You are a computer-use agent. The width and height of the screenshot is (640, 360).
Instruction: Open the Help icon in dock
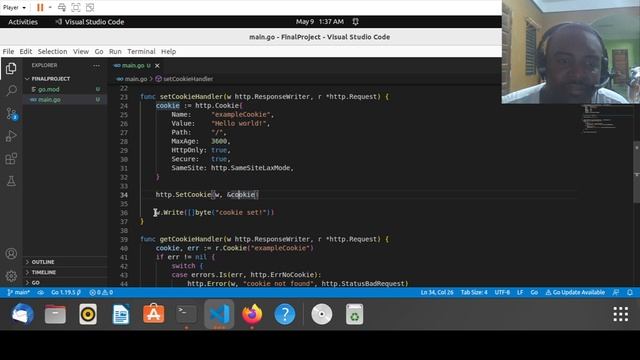click(x=285, y=314)
